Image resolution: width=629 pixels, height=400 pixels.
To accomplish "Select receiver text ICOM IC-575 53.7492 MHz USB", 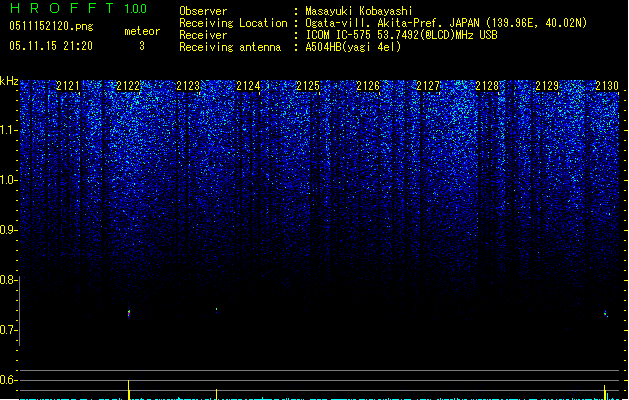I will (401, 35).
